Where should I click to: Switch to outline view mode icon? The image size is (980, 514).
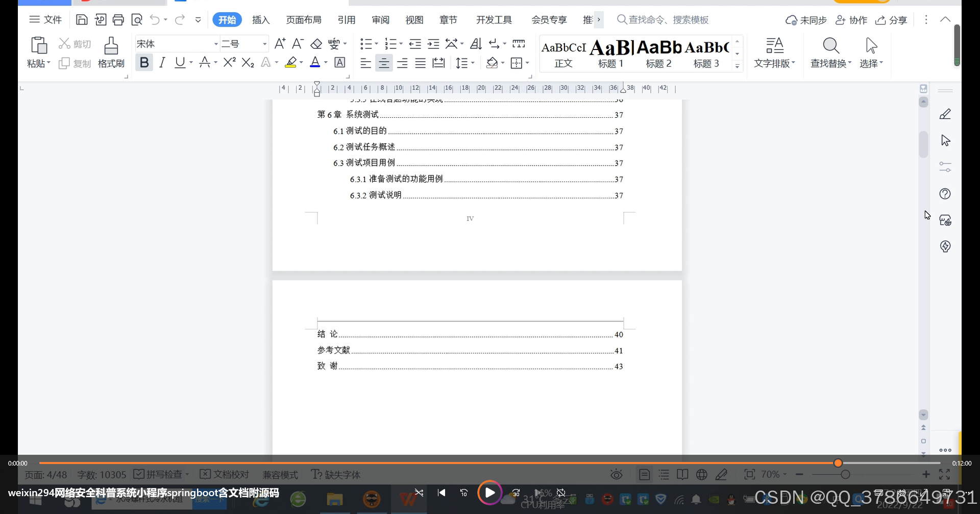pos(664,475)
